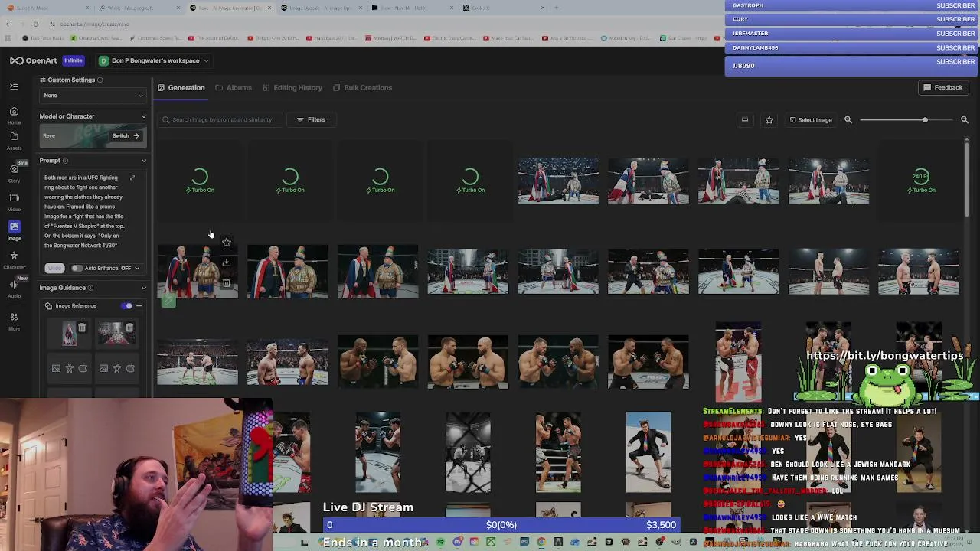
Task: Toggle Auto Enhance switch
Action: (77, 268)
